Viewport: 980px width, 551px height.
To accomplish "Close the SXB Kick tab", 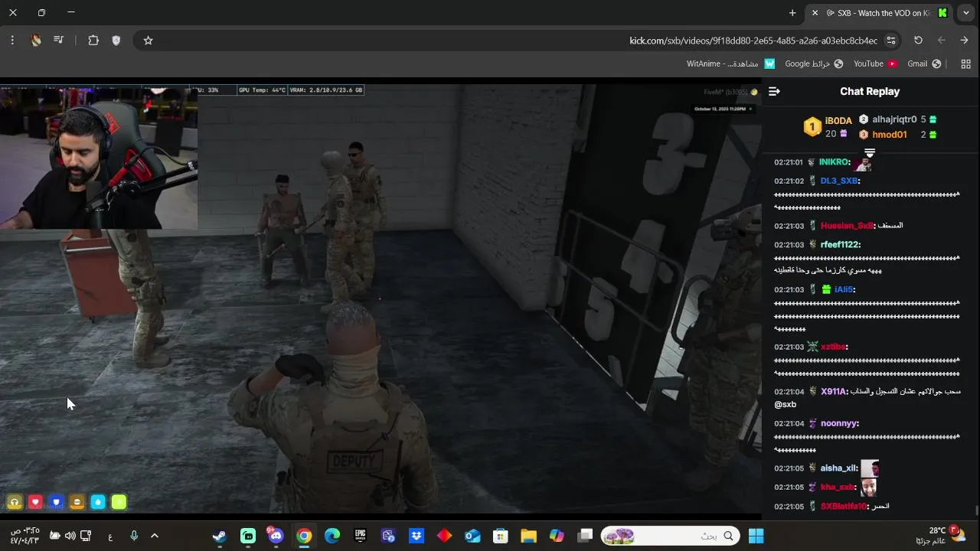I will coord(815,13).
